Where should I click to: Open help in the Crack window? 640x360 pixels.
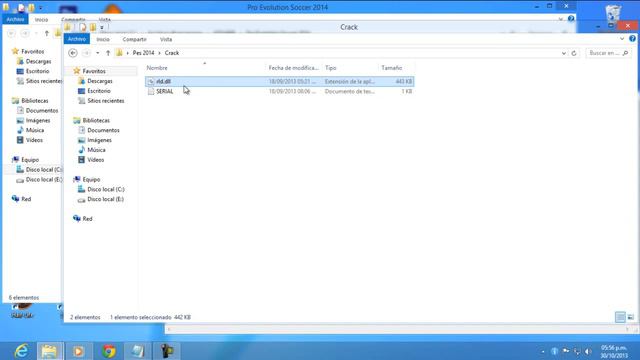(x=632, y=38)
